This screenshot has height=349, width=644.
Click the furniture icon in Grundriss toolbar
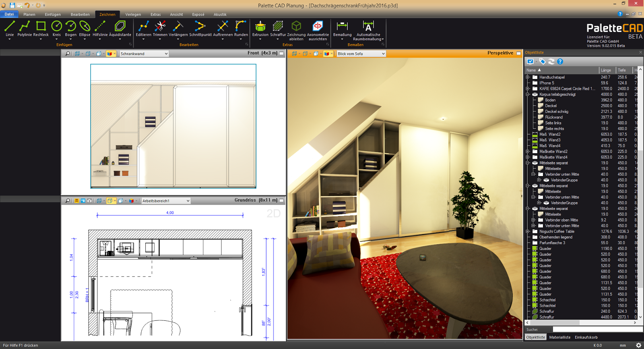point(76,201)
